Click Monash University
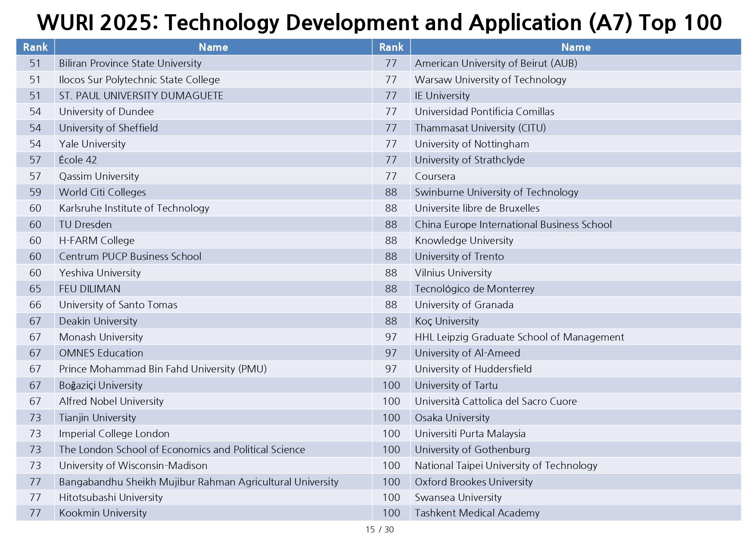This screenshot has height=535, width=756. click(x=101, y=337)
